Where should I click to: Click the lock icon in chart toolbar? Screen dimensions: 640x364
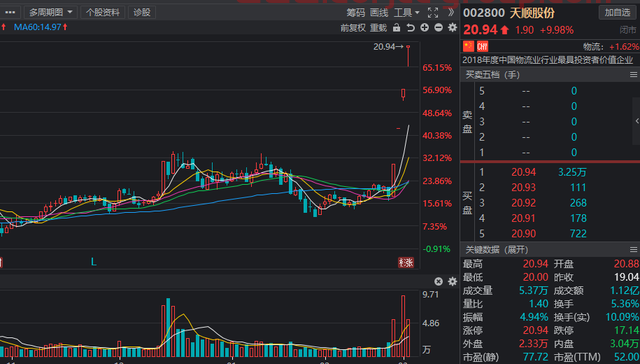point(396,28)
